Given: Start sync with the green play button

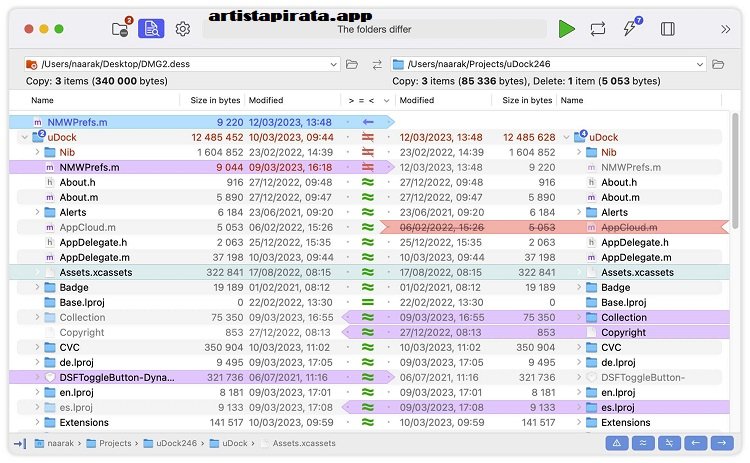Looking at the screenshot, I should point(566,29).
